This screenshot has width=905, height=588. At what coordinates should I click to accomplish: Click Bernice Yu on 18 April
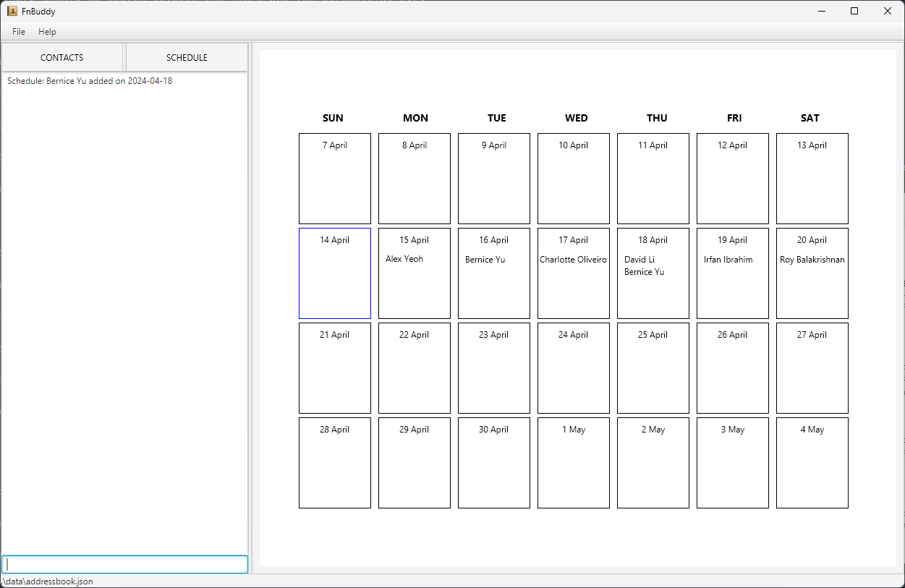tap(645, 273)
